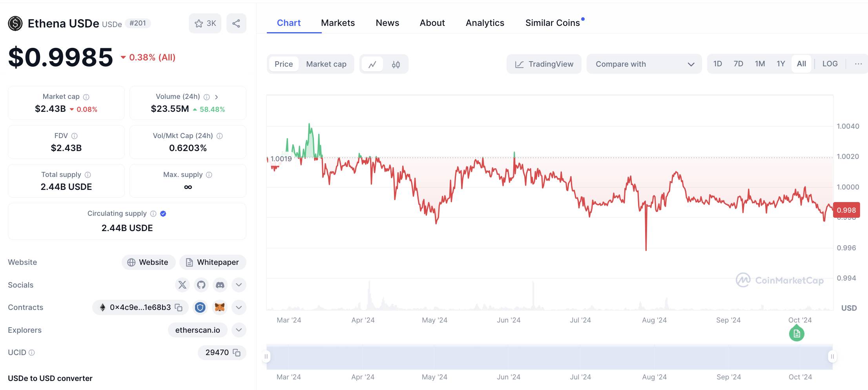The image size is (868, 390).
Task: Open the share icon button
Action: pyautogui.click(x=236, y=24)
